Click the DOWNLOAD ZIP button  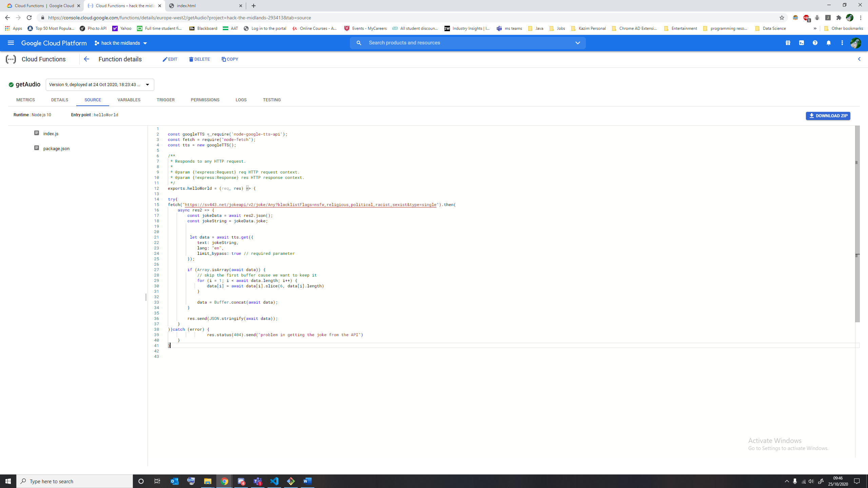click(828, 116)
